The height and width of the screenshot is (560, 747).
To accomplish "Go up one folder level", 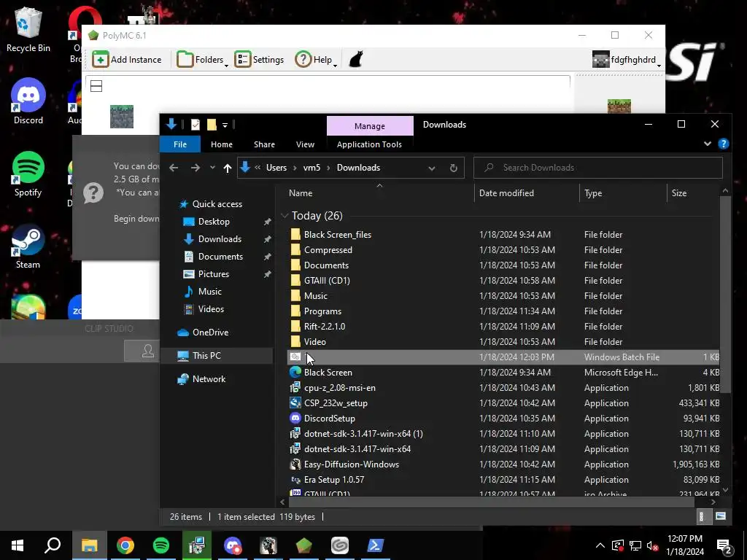I will 228,168.
